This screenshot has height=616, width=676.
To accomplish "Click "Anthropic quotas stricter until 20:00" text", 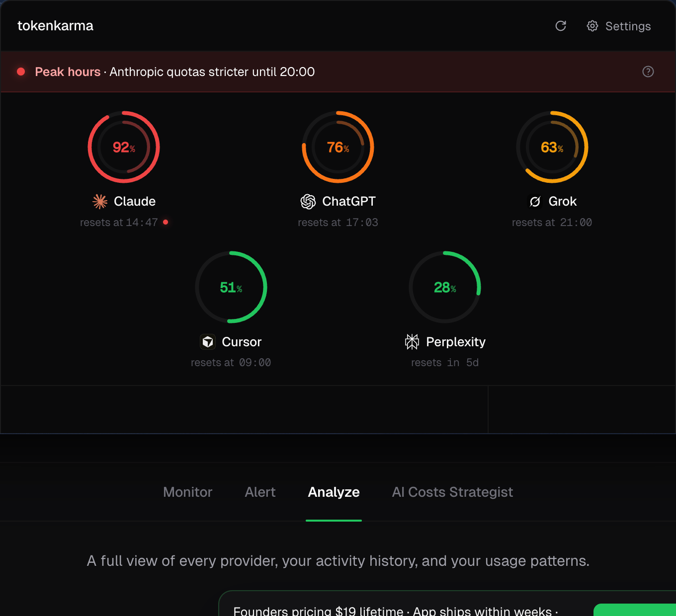I will pos(212,72).
